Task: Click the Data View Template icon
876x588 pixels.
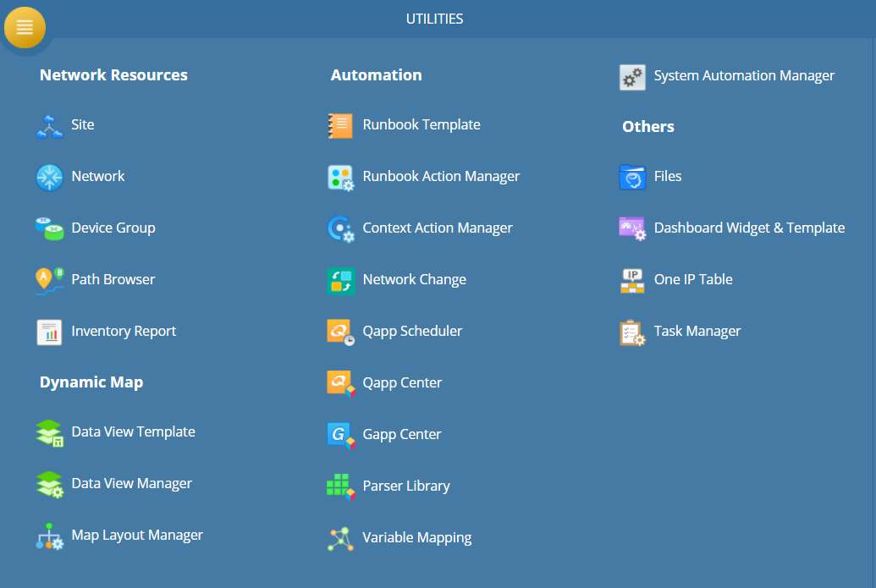Action: point(49,432)
